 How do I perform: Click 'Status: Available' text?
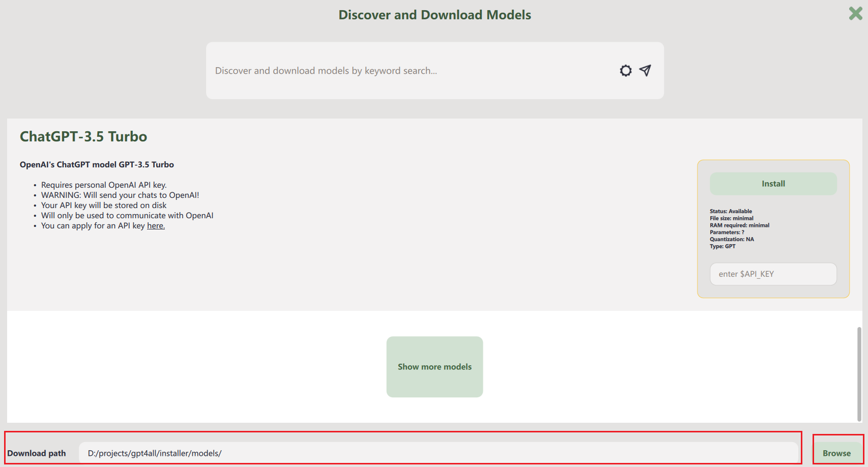731,211
